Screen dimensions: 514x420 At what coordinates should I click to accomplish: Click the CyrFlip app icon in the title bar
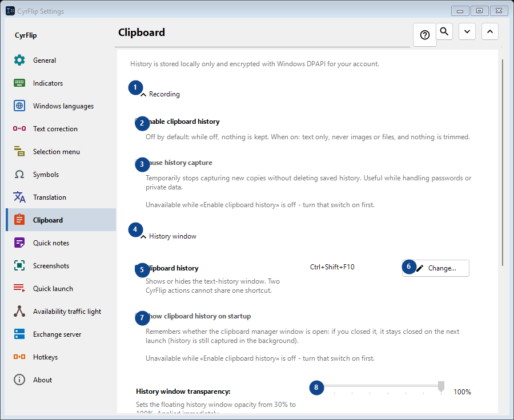tap(10, 11)
